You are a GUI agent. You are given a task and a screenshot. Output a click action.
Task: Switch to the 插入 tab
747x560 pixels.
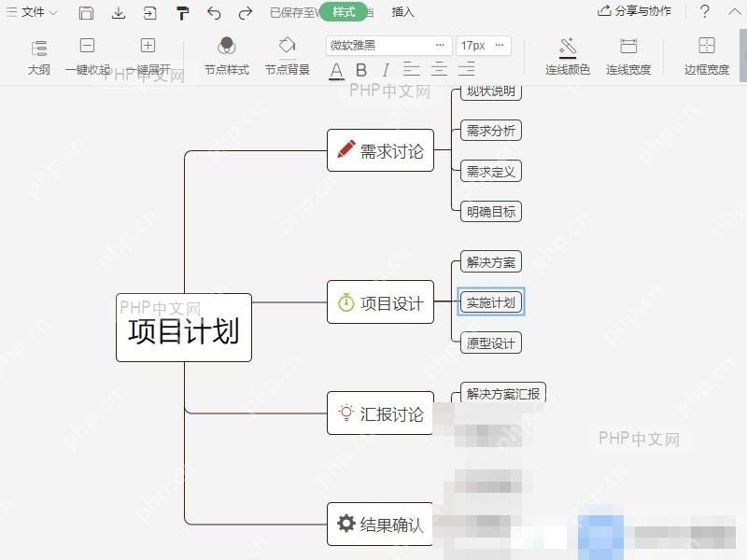(402, 12)
